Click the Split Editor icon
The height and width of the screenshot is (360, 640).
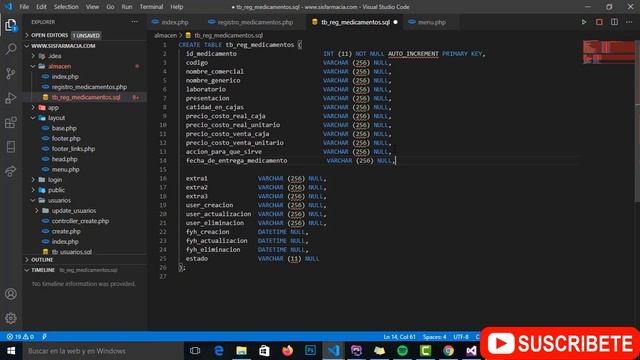[x=614, y=22]
